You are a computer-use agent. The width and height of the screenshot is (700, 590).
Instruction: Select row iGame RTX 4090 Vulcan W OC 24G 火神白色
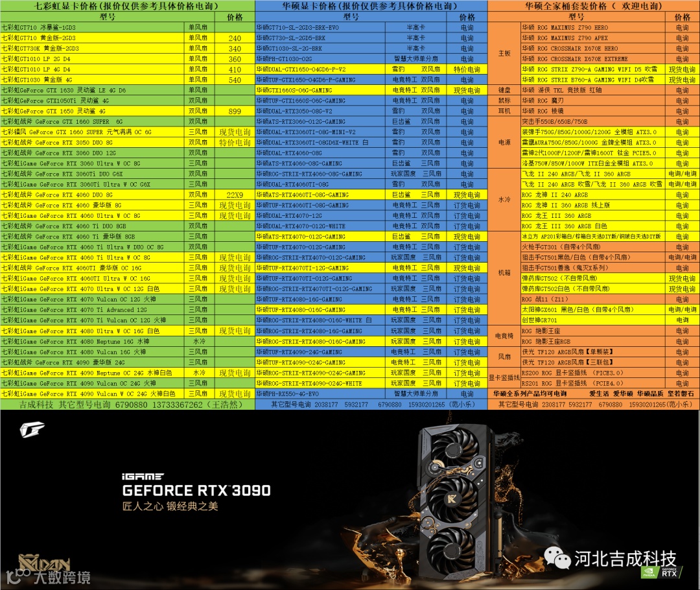coord(128,394)
